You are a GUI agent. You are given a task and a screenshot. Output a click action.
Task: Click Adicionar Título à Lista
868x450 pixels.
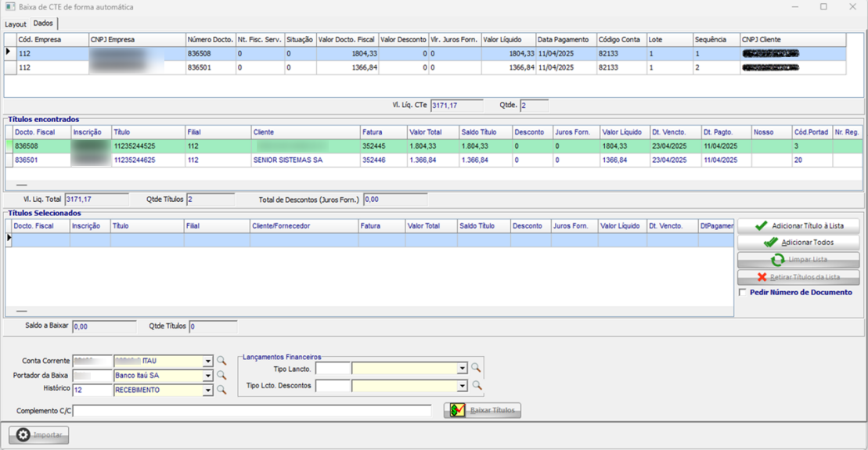pyautogui.click(x=798, y=225)
